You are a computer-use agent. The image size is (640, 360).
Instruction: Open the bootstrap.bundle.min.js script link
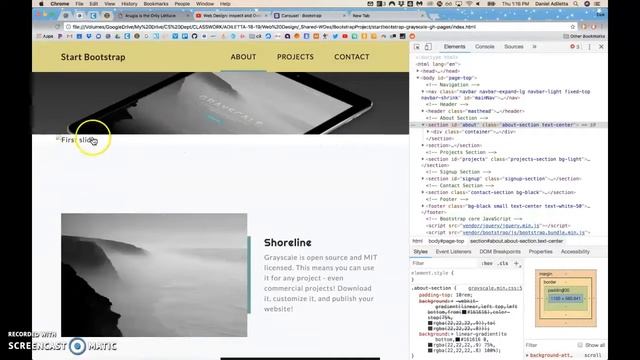524,233
